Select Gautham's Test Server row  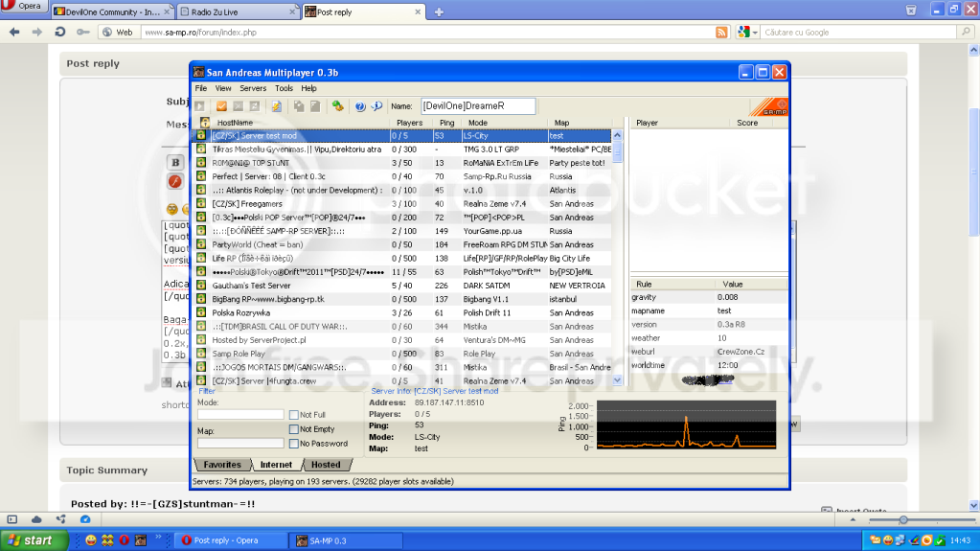click(x=403, y=286)
